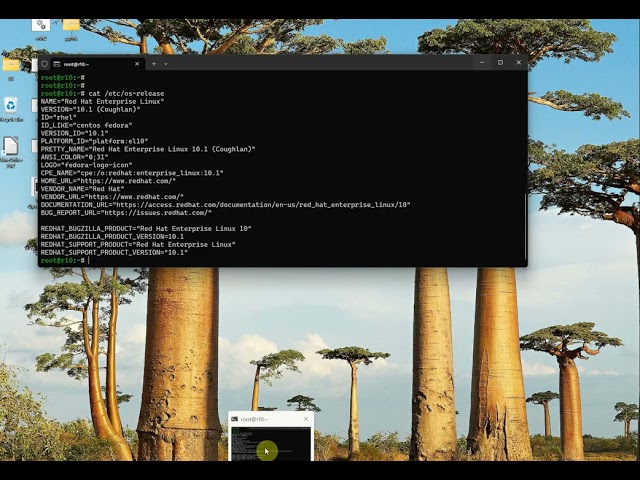The image size is (640, 480).
Task: Select the document file desktop icon
Action: [11, 151]
